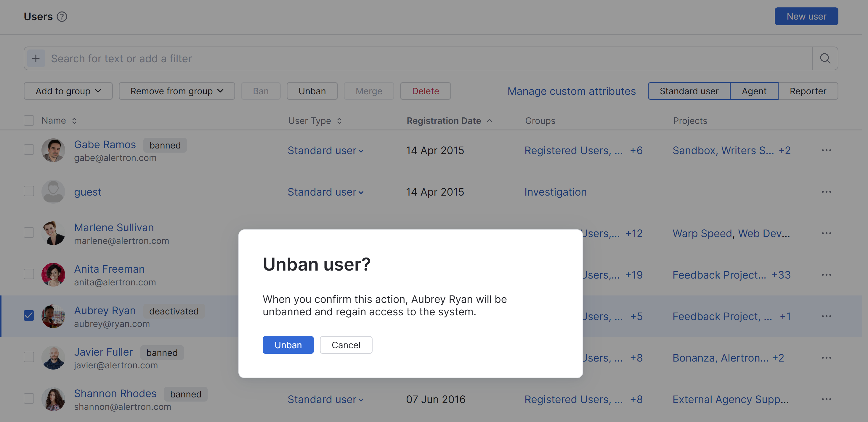Viewport: 868px width, 422px height.
Task: Click the search text or filter input field
Action: point(428,58)
